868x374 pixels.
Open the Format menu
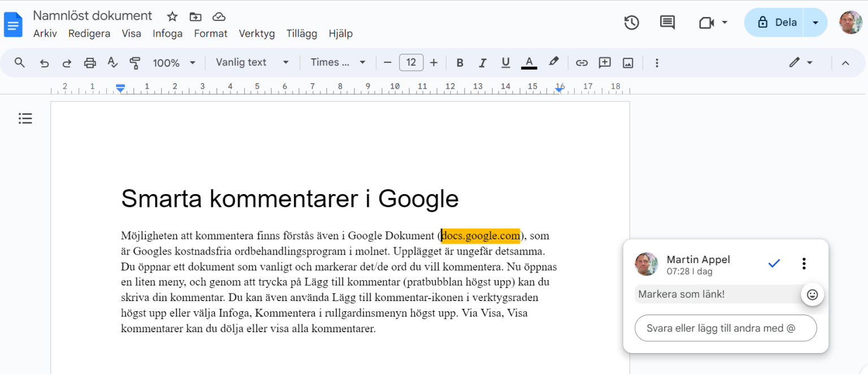210,33
